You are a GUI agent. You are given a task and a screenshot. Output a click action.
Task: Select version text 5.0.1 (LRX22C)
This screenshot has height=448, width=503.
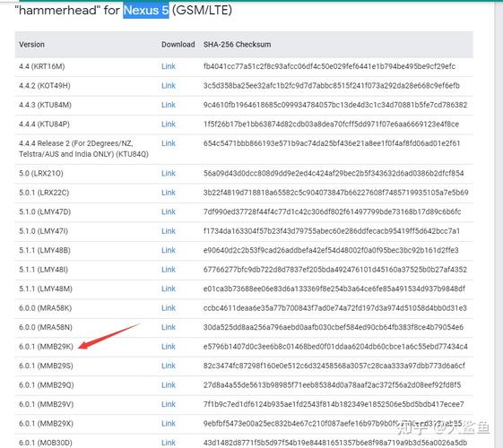pyautogui.click(x=44, y=193)
